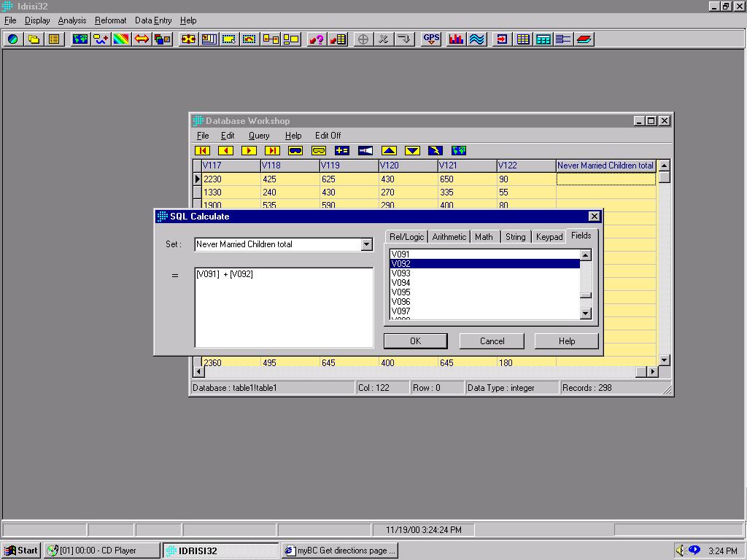This screenshot has width=747, height=560.
Task: Toggle Edit Off in Database Workshop menu
Action: click(x=328, y=136)
